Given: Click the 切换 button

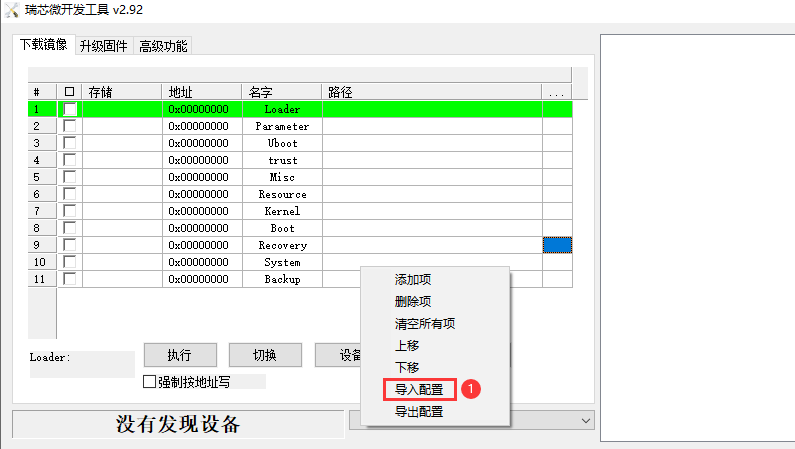Looking at the screenshot, I should point(265,355).
